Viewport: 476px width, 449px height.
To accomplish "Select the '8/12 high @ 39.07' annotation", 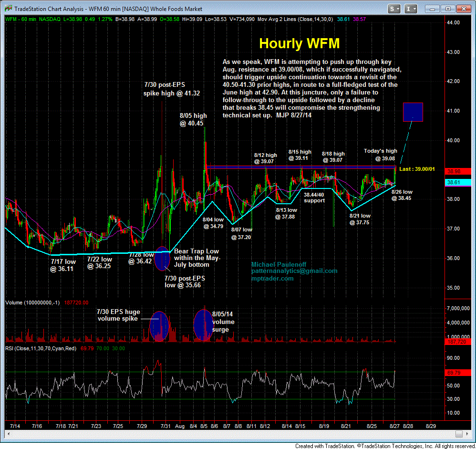I will [265, 158].
